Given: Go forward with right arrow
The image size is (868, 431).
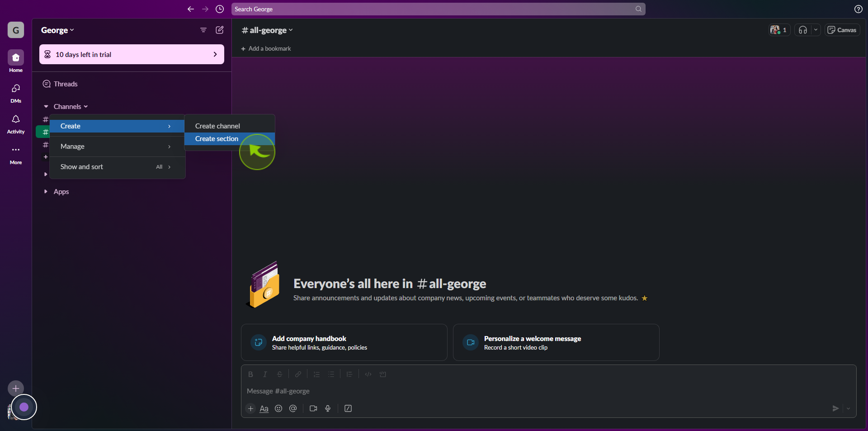Looking at the screenshot, I should (x=205, y=9).
